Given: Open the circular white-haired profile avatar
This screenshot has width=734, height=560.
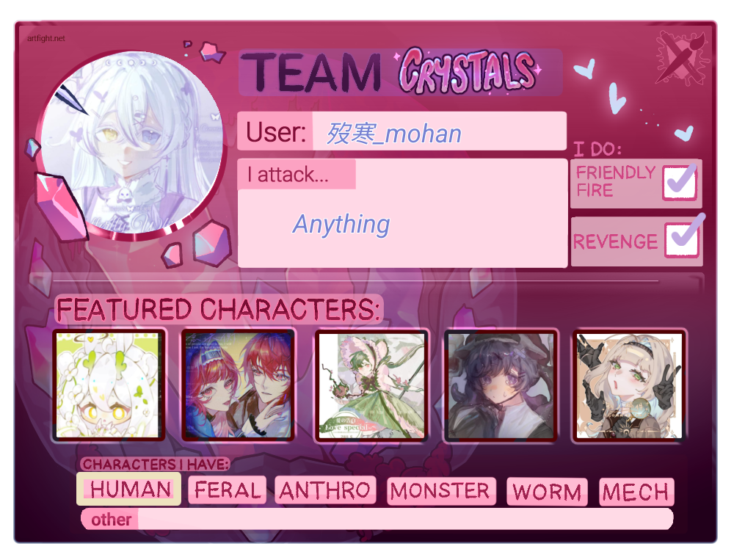Looking at the screenshot, I should click(131, 142).
